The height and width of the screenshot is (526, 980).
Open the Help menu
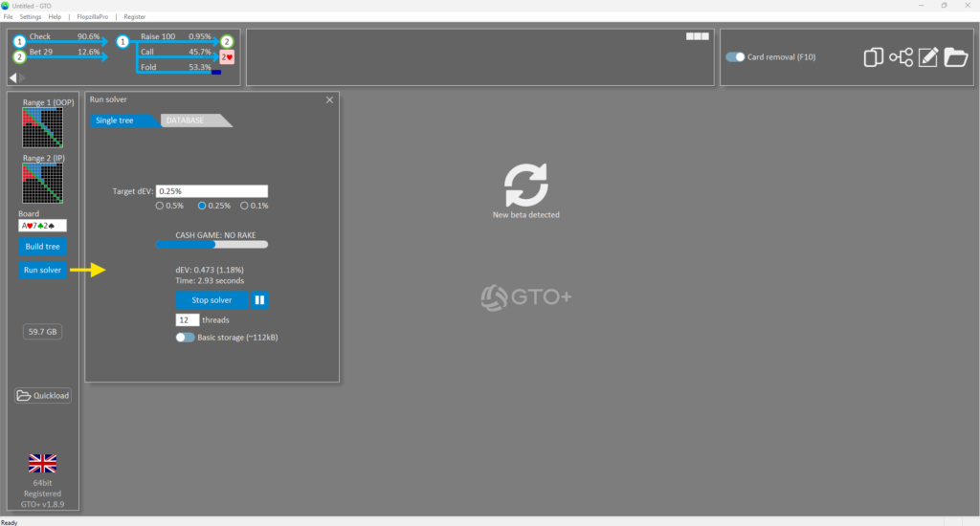click(x=55, y=17)
